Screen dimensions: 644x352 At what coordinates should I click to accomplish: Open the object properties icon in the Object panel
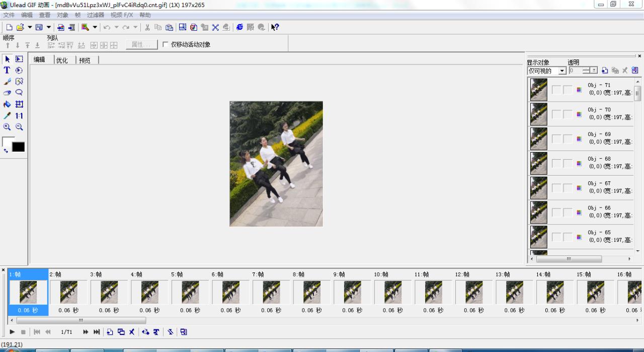(x=634, y=71)
